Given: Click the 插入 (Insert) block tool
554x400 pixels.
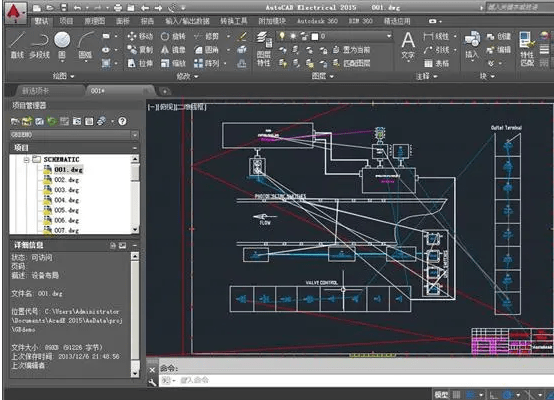Looking at the screenshot, I should 472,45.
